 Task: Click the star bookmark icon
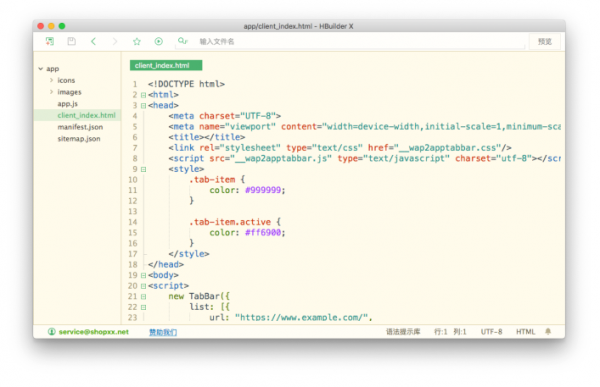coord(137,41)
